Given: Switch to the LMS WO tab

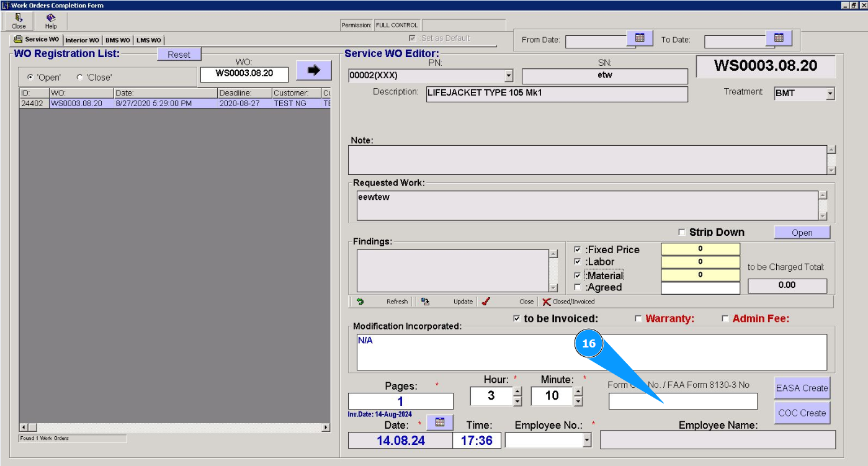Looking at the screenshot, I should click(x=149, y=40).
